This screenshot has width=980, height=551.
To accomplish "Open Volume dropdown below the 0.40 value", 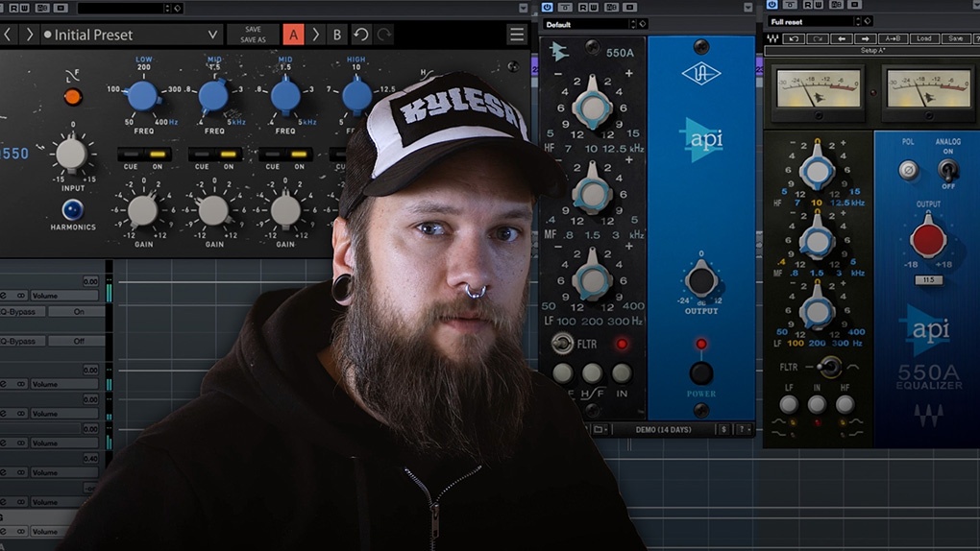I will 64,472.
